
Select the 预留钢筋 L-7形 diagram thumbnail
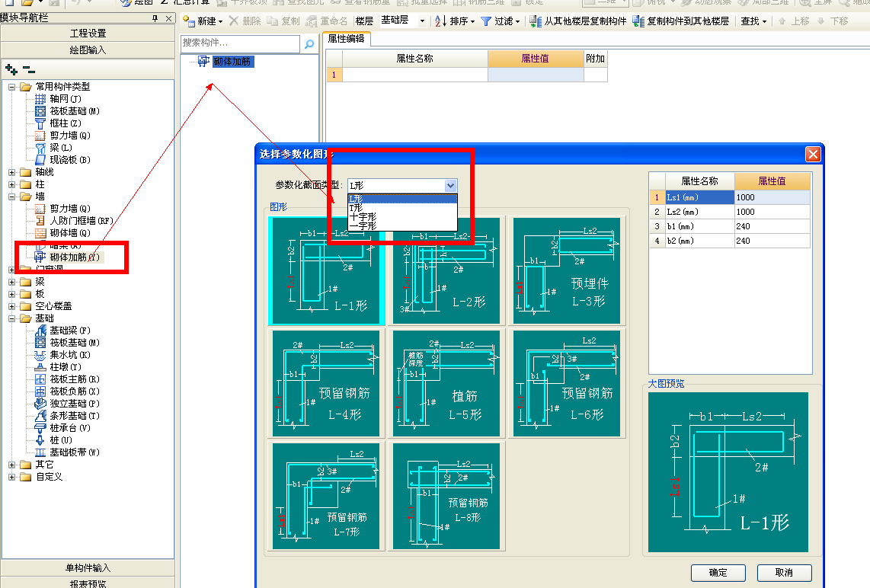click(327, 496)
